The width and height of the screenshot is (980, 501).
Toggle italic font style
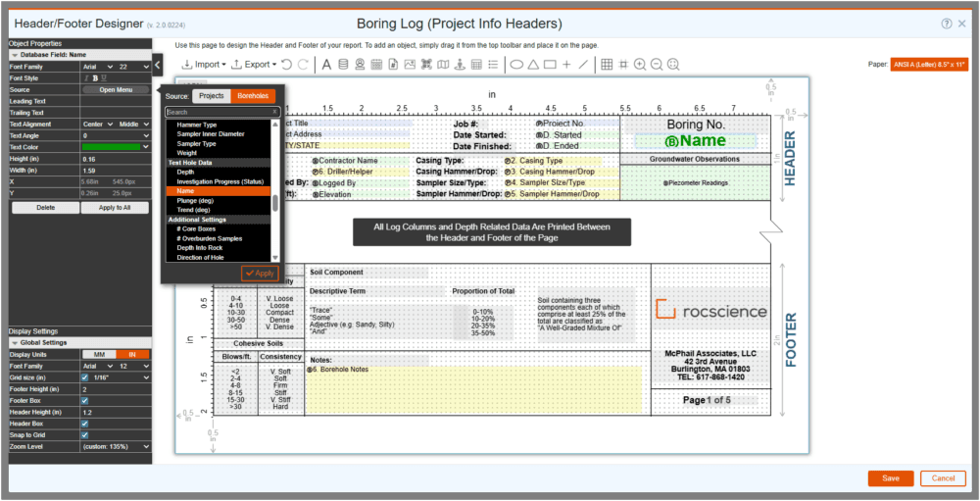click(87, 78)
